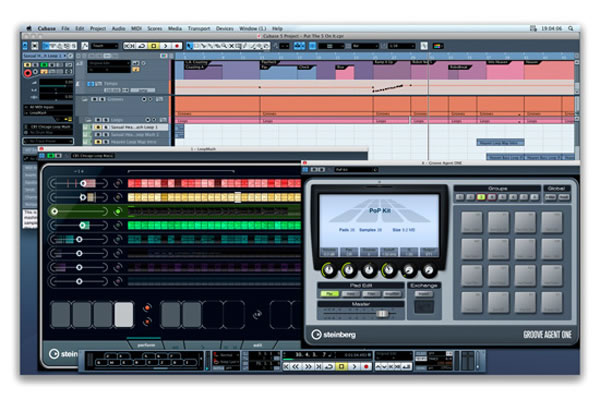Collapse the Loops folder track
This screenshot has width=600, height=400.
tap(88, 120)
